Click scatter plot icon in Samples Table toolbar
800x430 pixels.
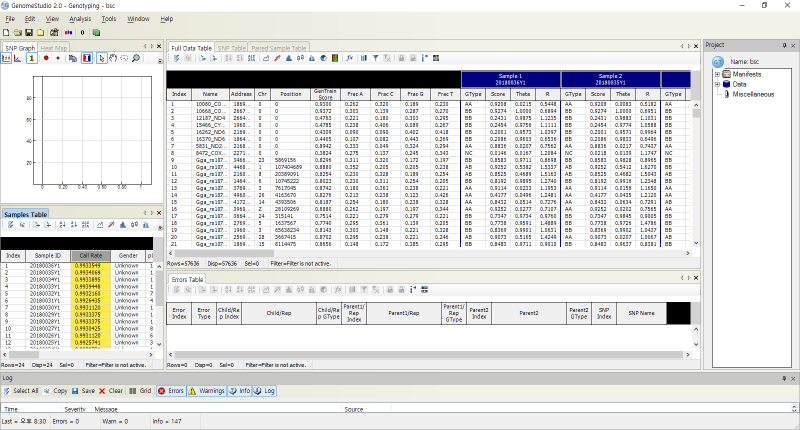click(111, 224)
